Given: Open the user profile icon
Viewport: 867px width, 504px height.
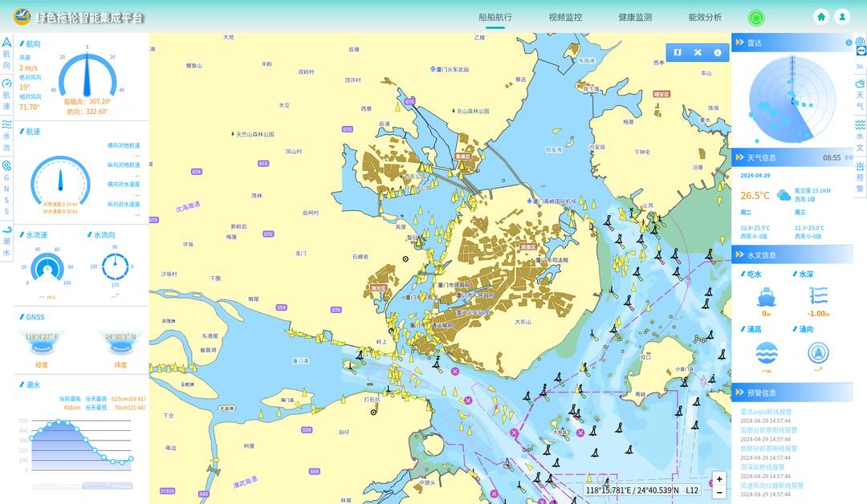Looking at the screenshot, I should 842,17.
